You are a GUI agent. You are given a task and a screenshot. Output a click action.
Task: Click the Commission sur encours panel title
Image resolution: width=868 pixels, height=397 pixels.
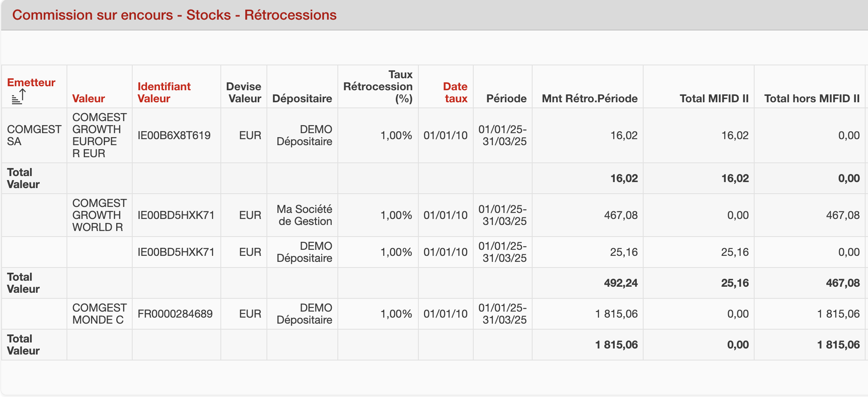tap(174, 15)
